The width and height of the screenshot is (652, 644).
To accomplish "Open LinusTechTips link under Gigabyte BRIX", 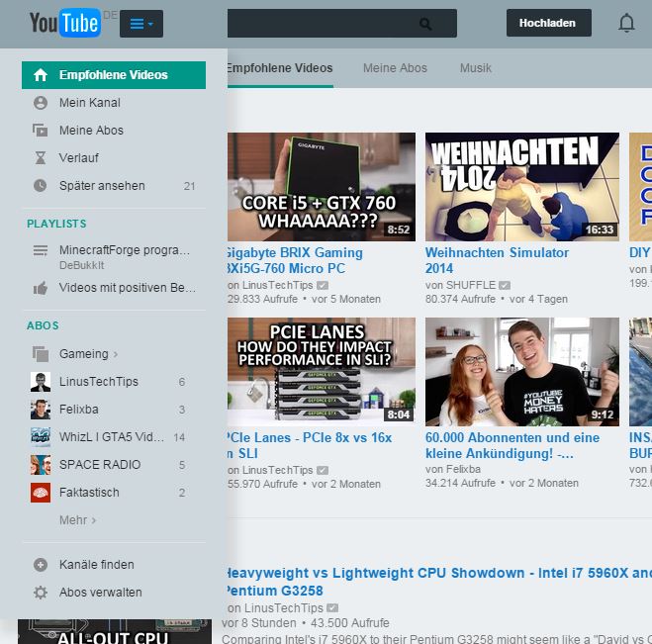I will click(277, 285).
